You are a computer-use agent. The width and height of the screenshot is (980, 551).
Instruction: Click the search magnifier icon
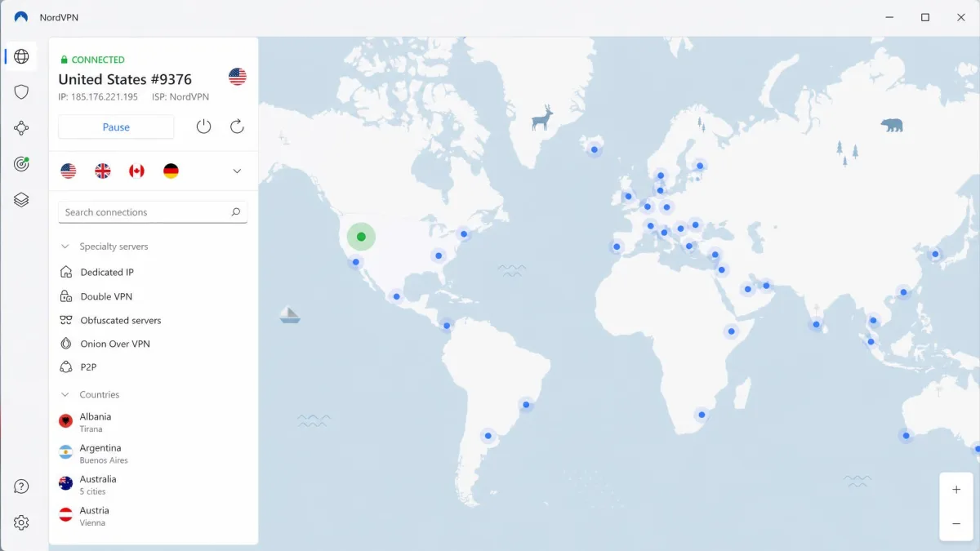click(x=235, y=212)
